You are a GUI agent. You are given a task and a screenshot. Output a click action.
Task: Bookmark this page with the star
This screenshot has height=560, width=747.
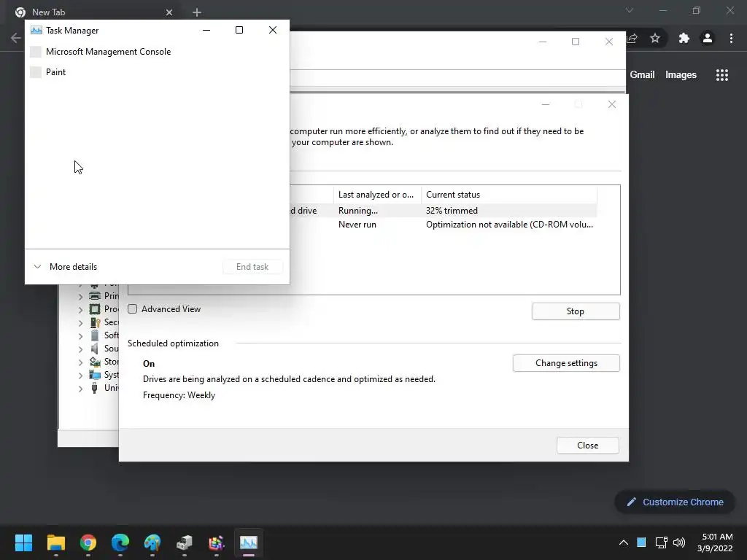655,38
